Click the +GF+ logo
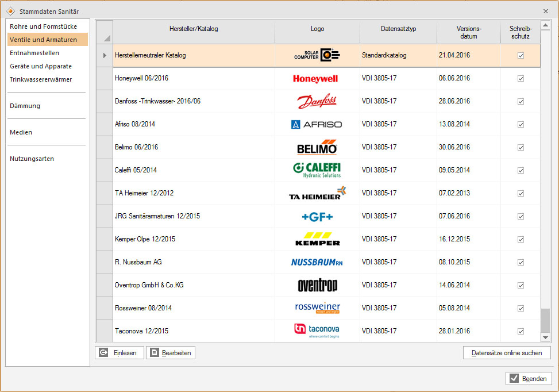Image resolution: width=559 pixels, height=392 pixels. click(x=317, y=216)
